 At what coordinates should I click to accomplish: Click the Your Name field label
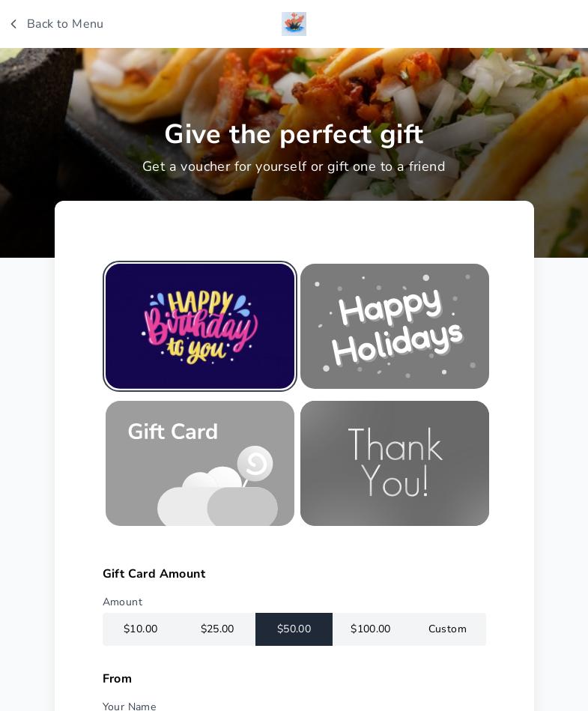[129, 706]
